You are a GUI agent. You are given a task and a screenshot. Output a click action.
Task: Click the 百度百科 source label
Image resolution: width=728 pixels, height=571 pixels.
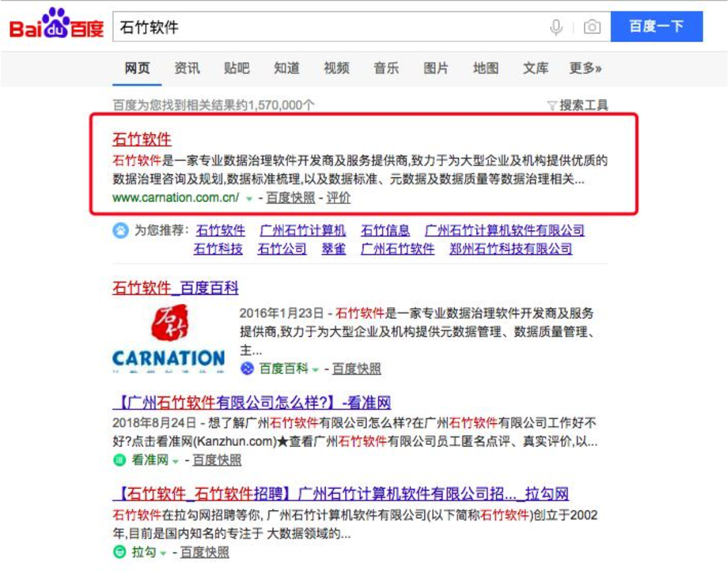pos(284,369)
